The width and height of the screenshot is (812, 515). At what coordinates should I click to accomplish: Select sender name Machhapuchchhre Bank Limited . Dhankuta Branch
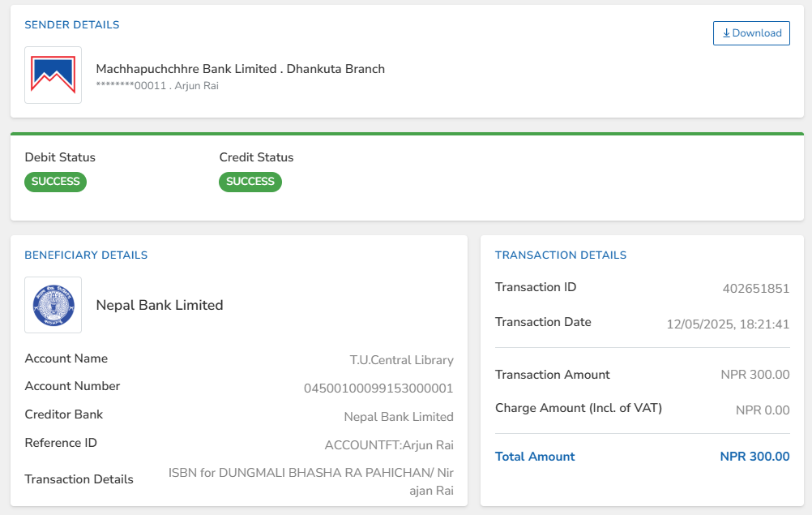tap(241, 69)
